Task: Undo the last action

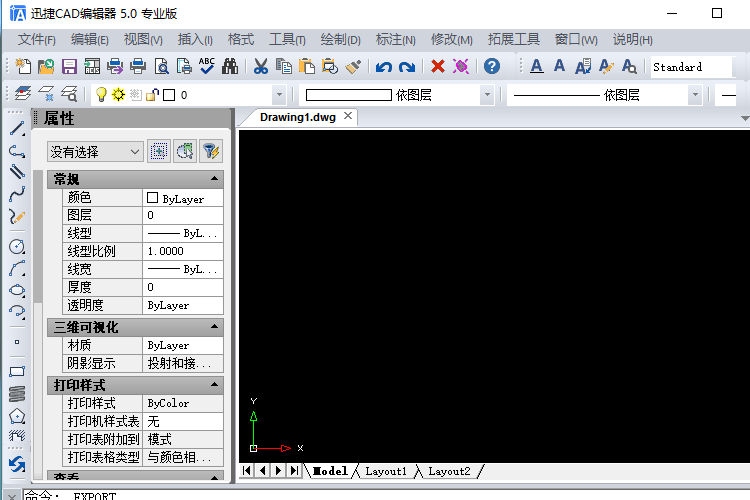Action: pos(384,67)
